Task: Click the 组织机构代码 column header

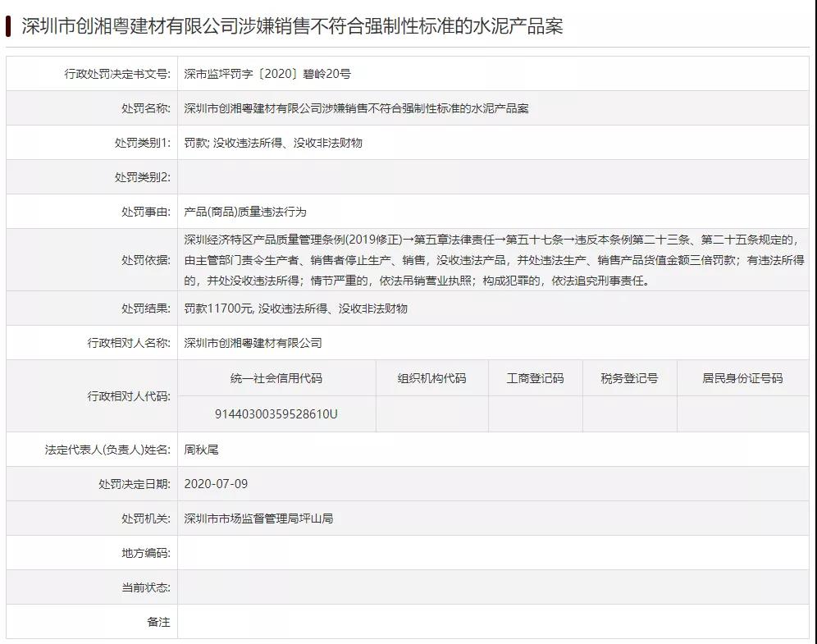Action: [431, 378]
